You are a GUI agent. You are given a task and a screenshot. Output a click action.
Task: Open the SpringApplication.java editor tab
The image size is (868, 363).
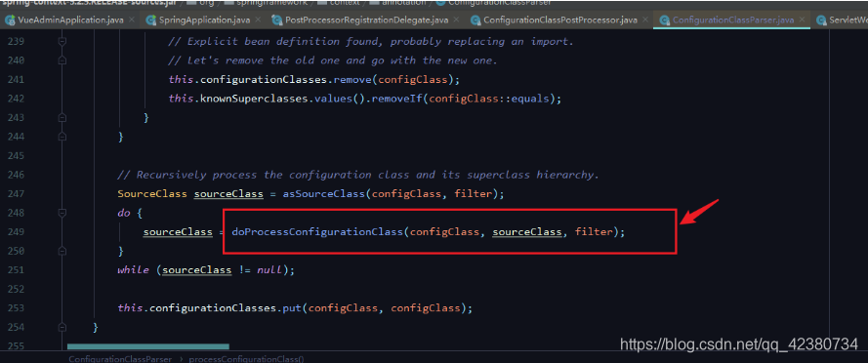(204, 20)
